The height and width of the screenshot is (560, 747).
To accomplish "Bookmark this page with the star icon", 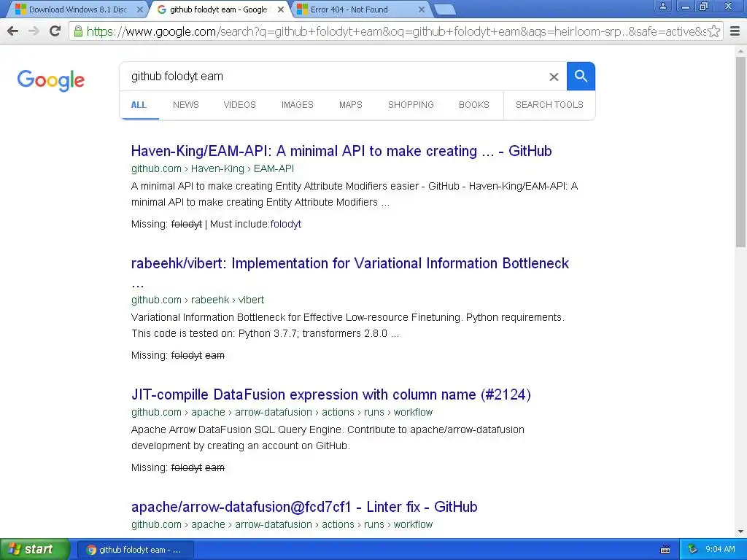I will [713, 31].
